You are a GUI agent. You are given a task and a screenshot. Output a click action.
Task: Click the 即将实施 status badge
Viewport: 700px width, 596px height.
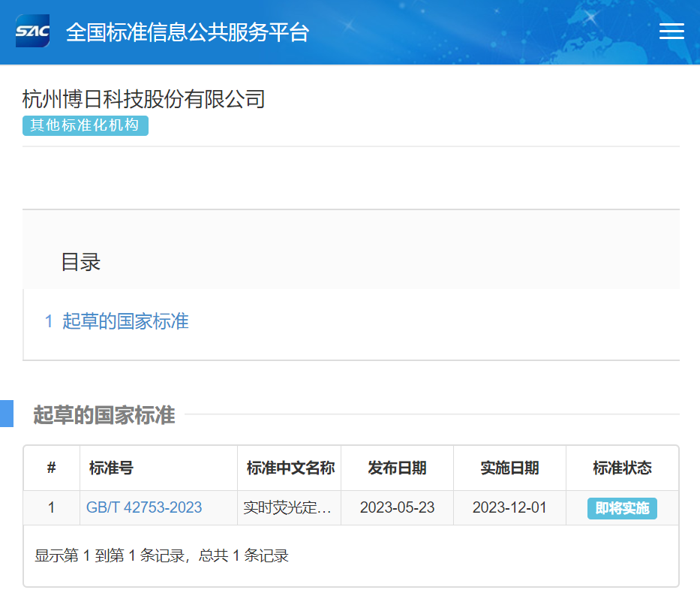(x=622, y=508)
